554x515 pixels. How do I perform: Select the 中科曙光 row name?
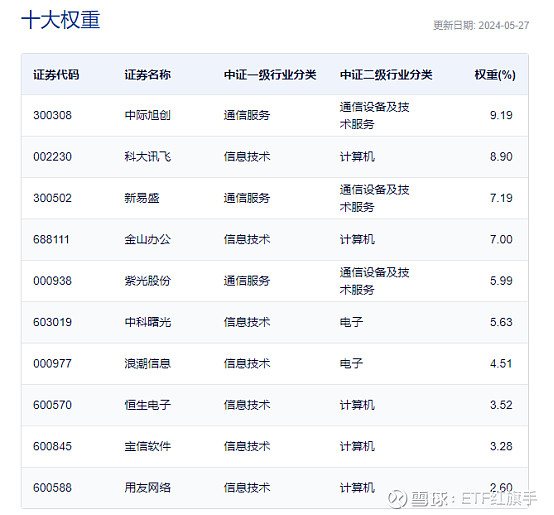tap(147, 322)
